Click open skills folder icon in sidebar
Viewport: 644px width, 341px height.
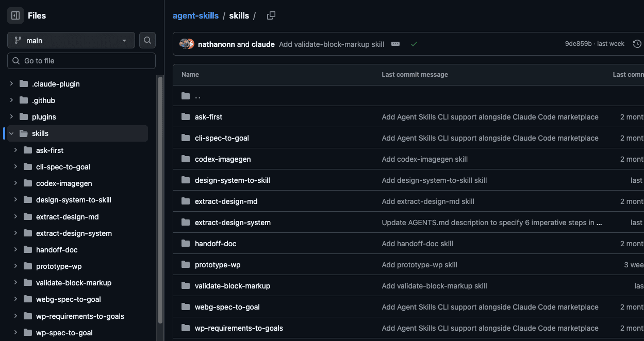[x=24, y=133]
